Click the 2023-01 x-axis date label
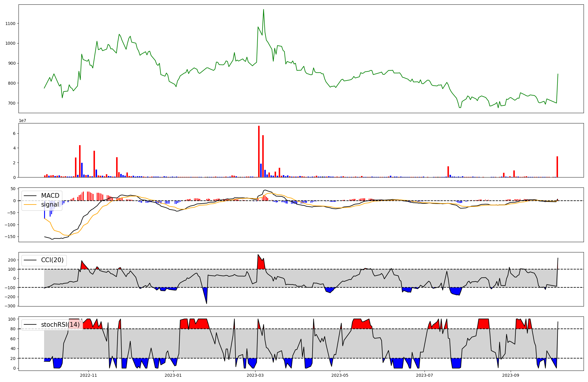 [x=173, y=375]
